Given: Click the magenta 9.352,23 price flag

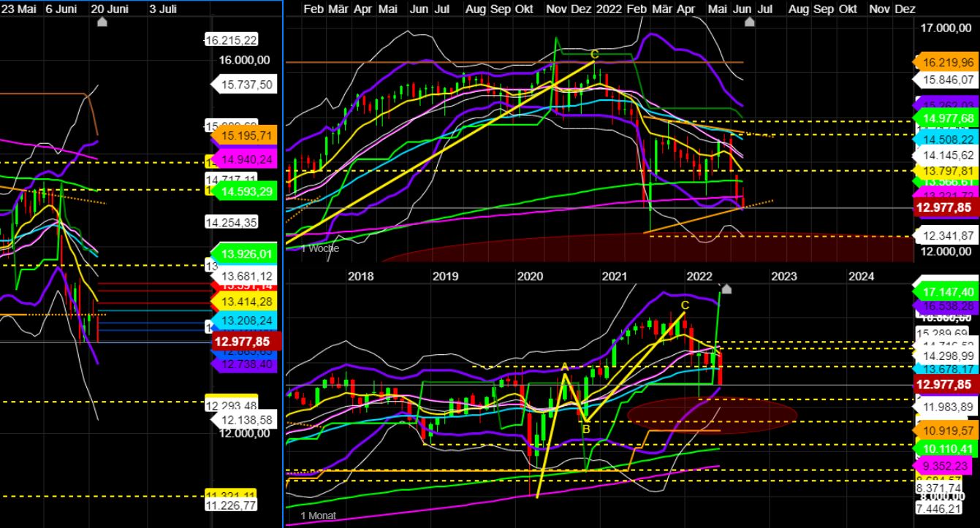Looking at the screenshot, I should coord(945,464).
